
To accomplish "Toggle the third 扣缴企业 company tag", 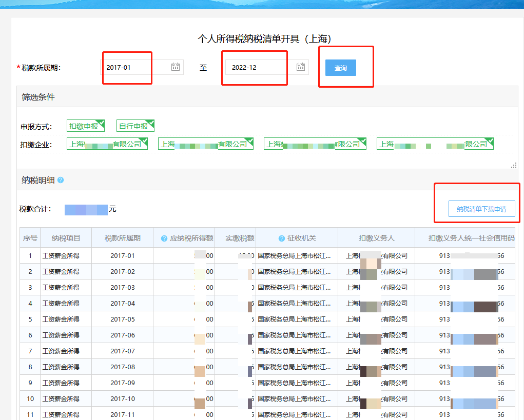I will [x=315, y=144].
